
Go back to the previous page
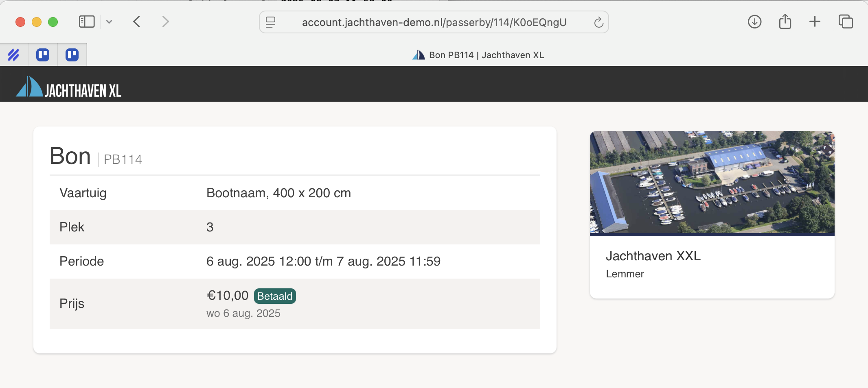tap(137, 22)
